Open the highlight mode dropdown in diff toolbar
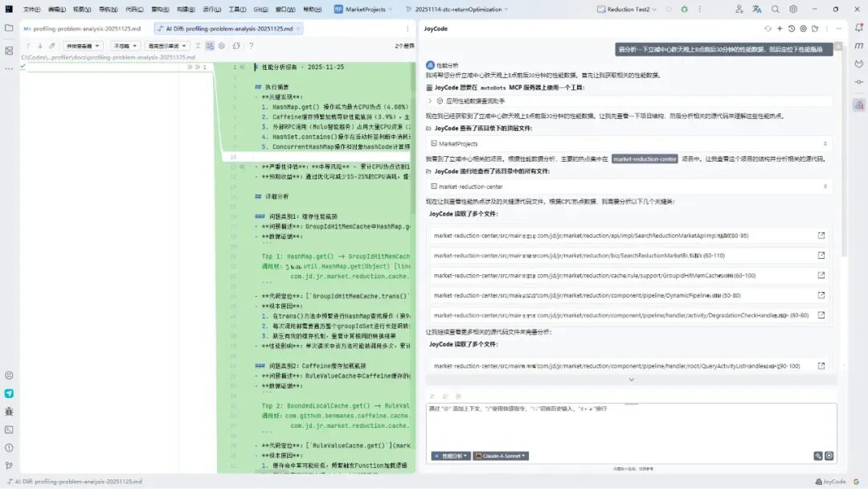This screenshot has width=868, height=489. tap(166, 46)
